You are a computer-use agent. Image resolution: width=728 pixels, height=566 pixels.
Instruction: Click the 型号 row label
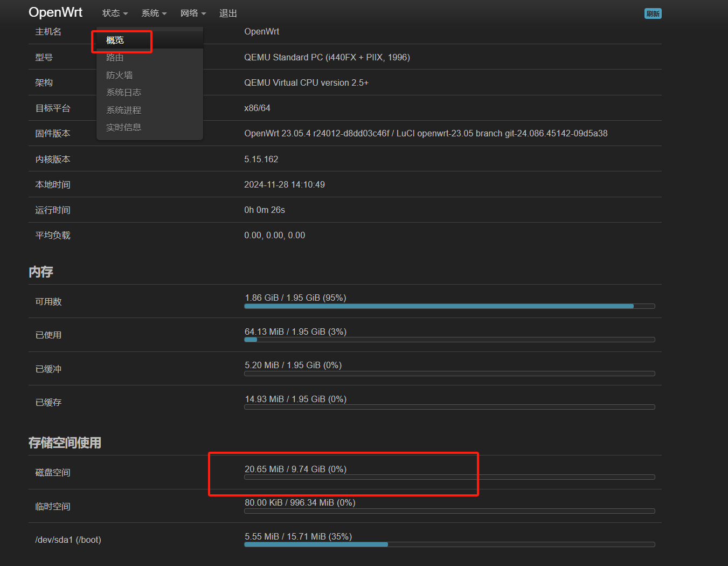(x=44, y=57)
